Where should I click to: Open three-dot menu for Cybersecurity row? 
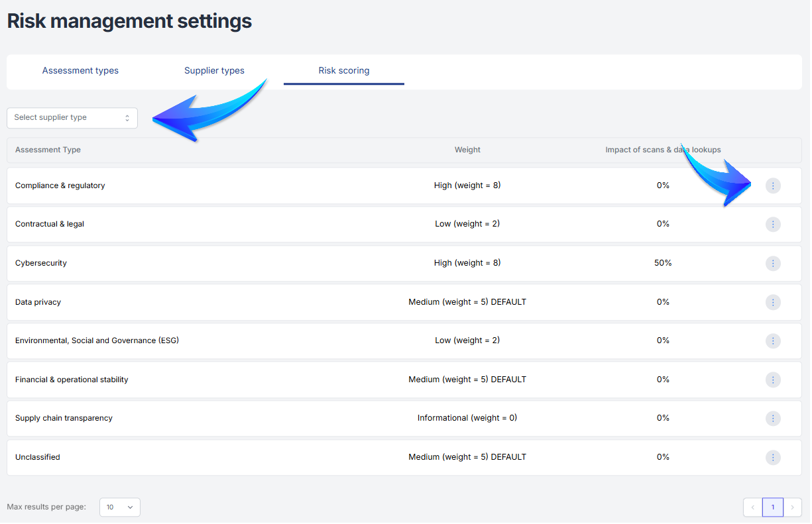click(773, 264)
